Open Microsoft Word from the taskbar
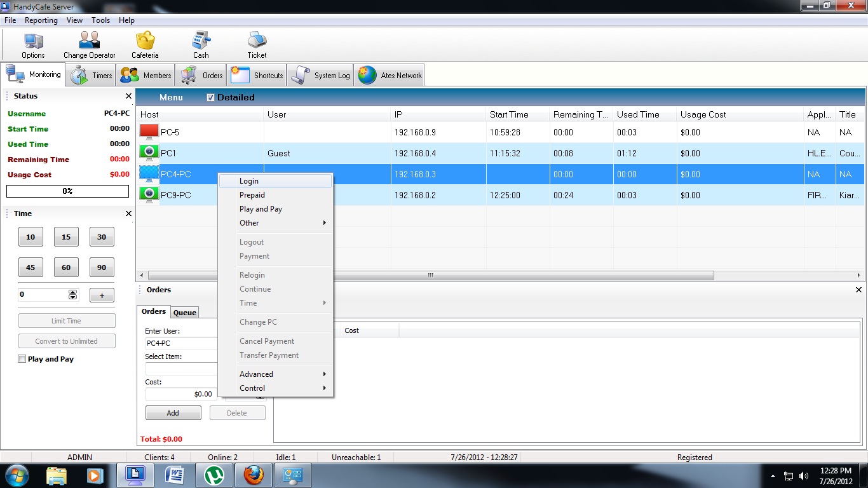This screenshot has height=488, width=868. point(174,475)
